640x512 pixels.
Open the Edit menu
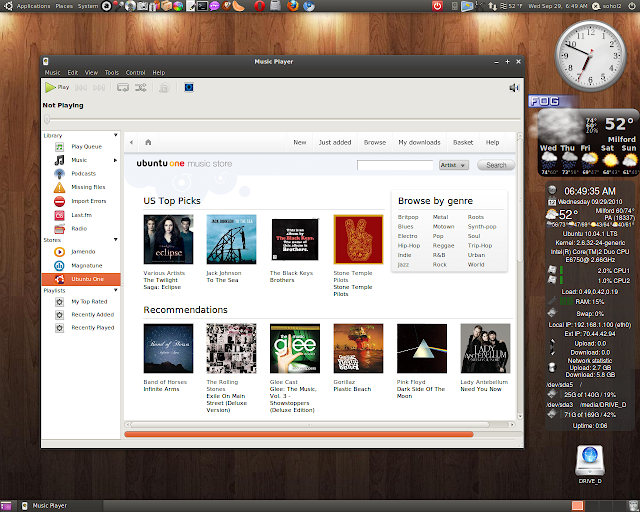pyautogui.click(x=73, y=72)
